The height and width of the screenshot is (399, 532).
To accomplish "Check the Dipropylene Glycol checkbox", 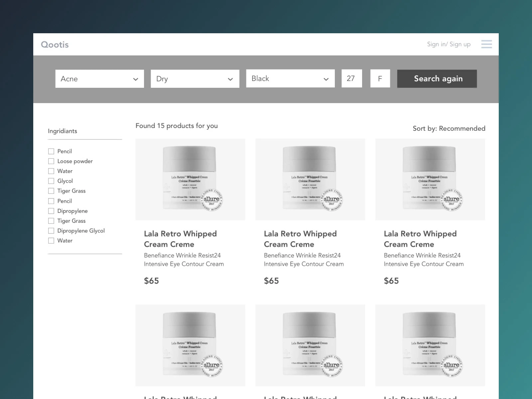I will pyautogui.click(x=51, y=231).
